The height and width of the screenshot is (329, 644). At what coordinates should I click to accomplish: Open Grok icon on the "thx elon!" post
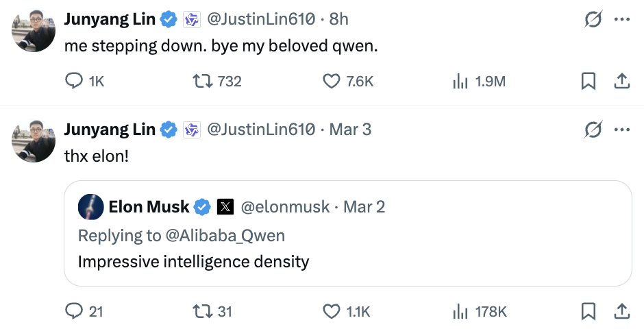[x=593, y=129]
